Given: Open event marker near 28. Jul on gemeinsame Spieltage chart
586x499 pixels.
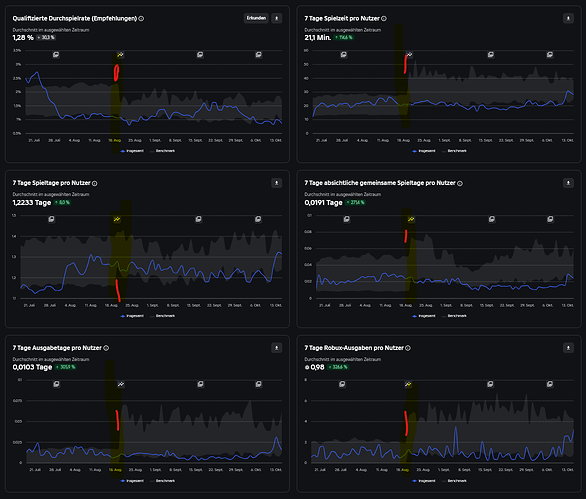Looking at the screenshot, I should coord(346,219).
